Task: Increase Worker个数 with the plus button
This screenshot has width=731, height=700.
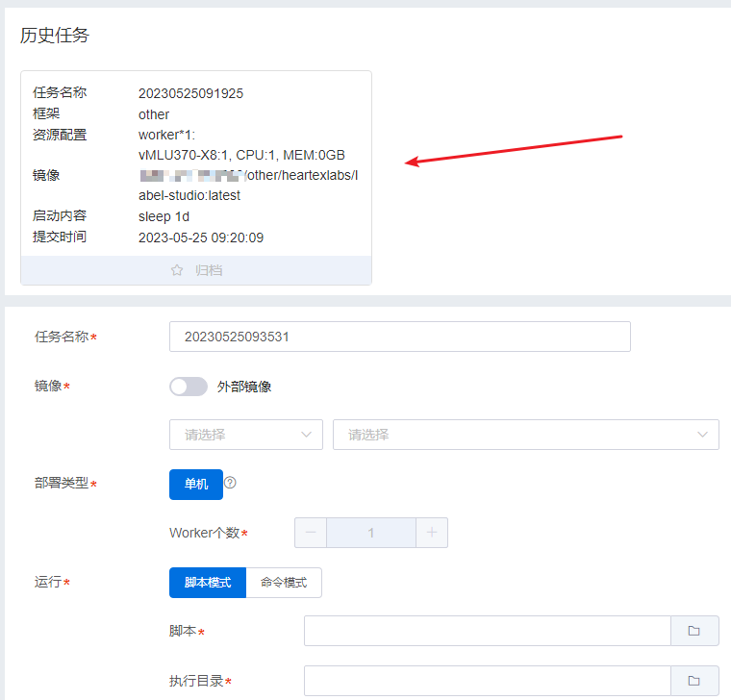Action: point(432,533)
